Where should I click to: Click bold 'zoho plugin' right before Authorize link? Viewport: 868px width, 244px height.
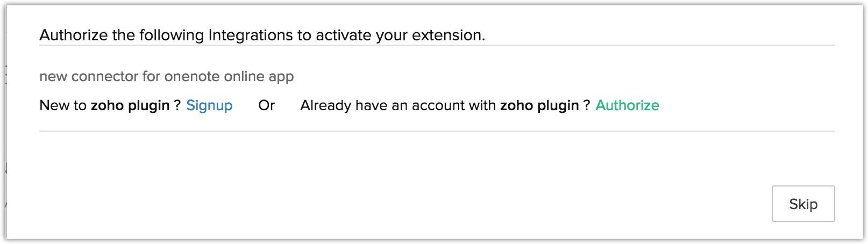[x=539, y=105]
